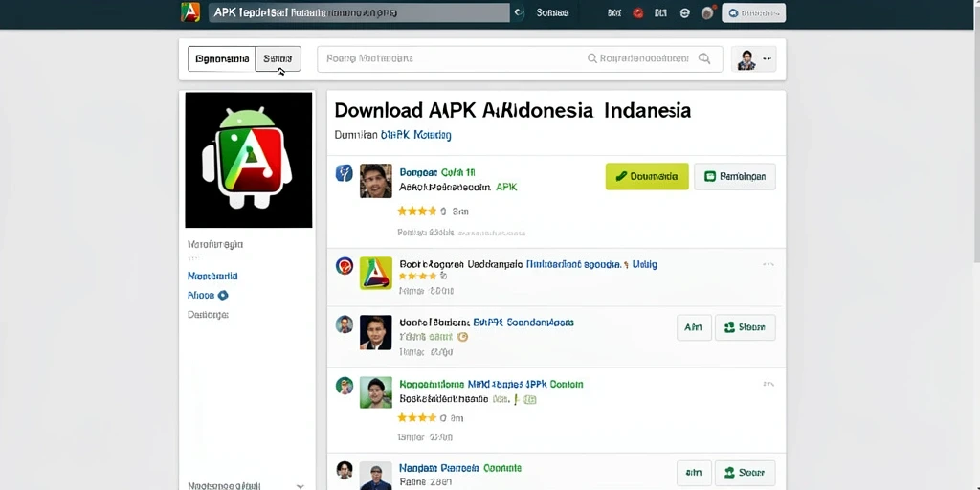Open the thumbnail in the 'Nandaae' row

(x=376, y=476)
